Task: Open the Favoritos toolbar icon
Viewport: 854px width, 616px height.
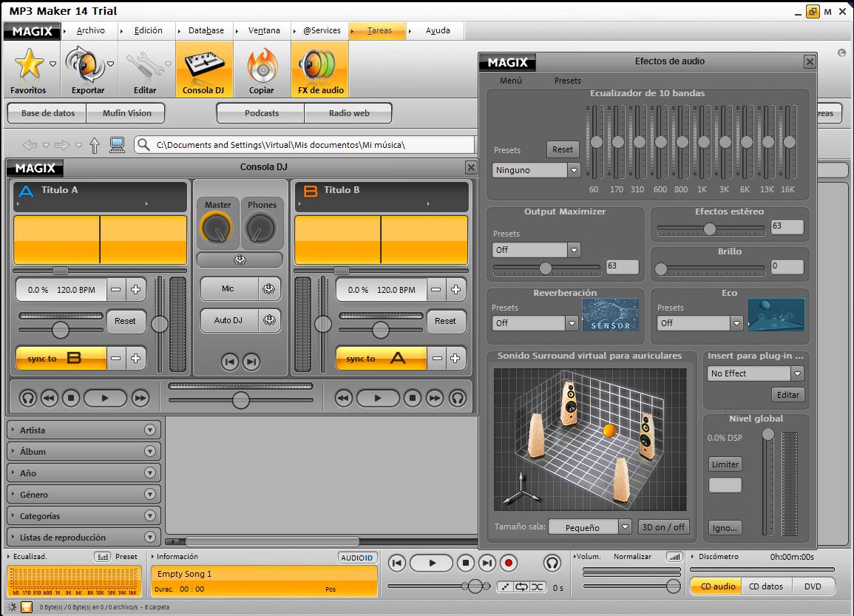Action: click(29, 70)
